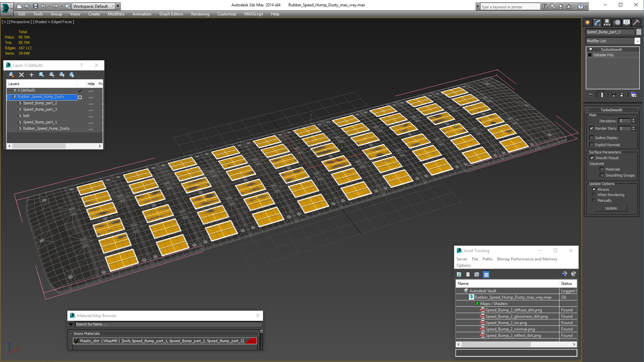Select When Rendering update option

[594, 194]
